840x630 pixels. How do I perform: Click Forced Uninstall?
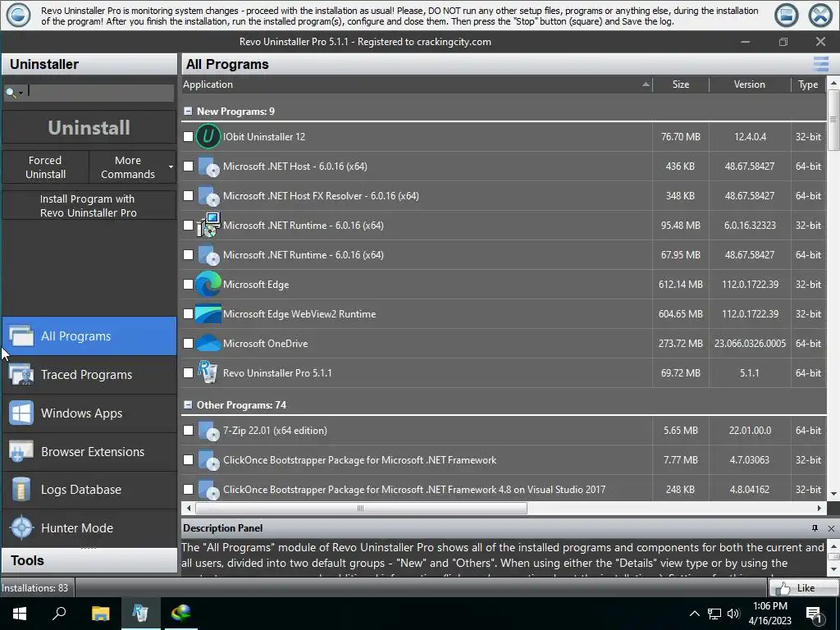tap(46, 167)
